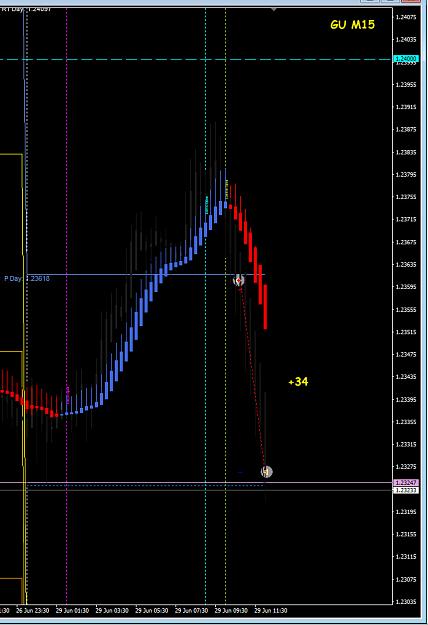Click the 1.23435 price scale value
Viewport: 428px width, 625px height.
406,377
